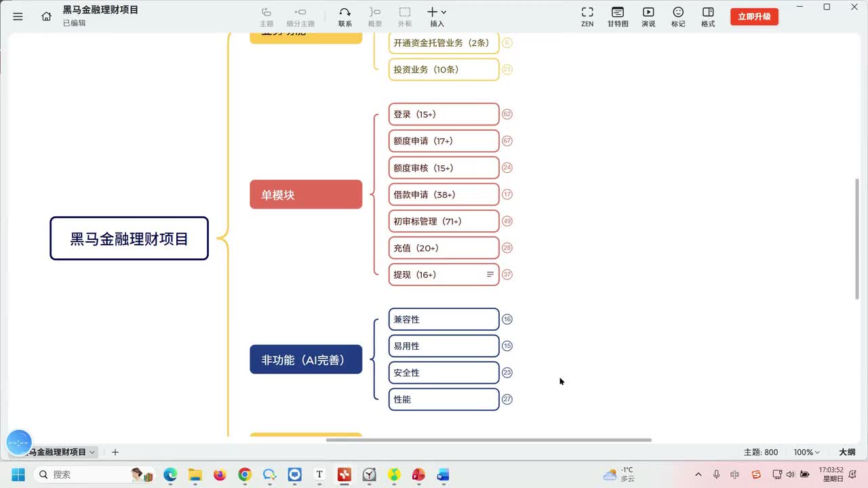Add a Subtopic using the 子主题 tool
Image resolution: width=868 pixels, height=488 pixels.
click(x=300, y=17)
